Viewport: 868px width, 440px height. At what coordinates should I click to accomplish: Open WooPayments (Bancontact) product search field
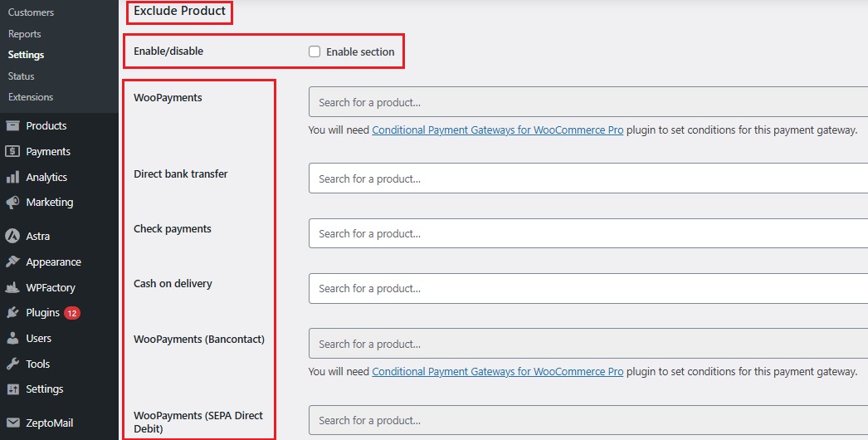[x=588, y=344]
